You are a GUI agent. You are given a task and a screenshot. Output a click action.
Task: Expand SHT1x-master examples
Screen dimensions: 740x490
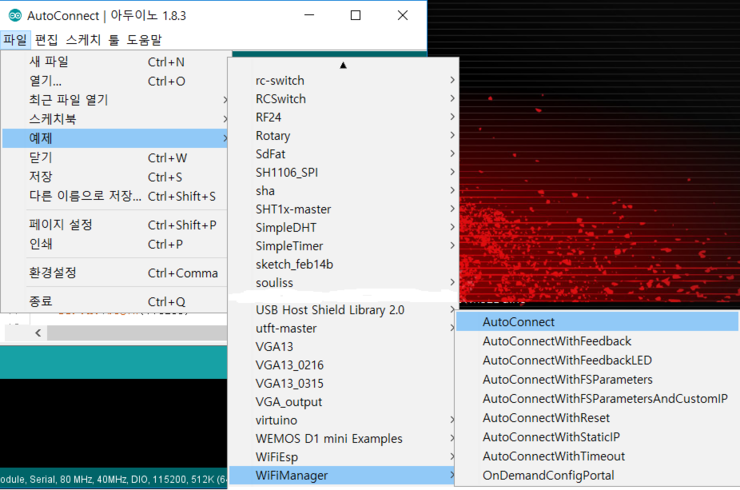343,209
